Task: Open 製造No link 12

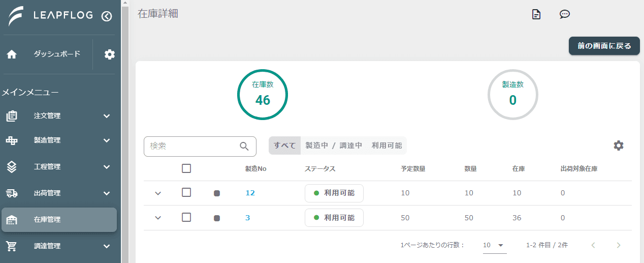Action: tap(250, 193)
